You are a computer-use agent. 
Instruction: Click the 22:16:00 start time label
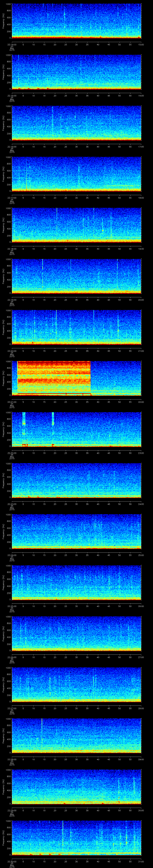point(12,147)
